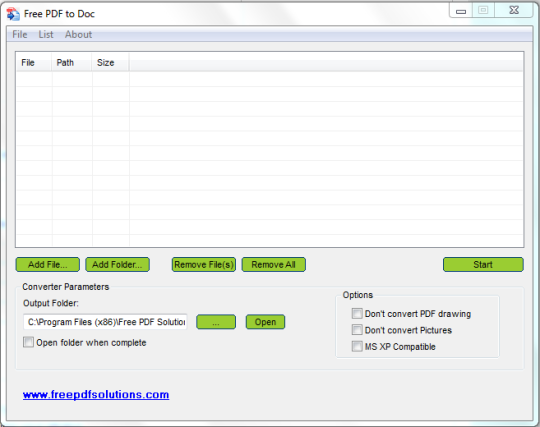Image resolution: width=540 pixels, height=427 pixels.
Task: Click the Free PDF to Doc app icon
Action: tap(13, 14)
